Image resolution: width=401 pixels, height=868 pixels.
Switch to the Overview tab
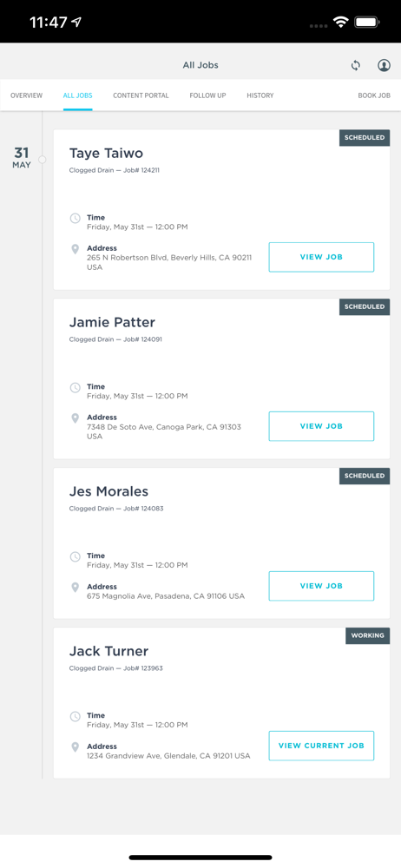[27, 95]
